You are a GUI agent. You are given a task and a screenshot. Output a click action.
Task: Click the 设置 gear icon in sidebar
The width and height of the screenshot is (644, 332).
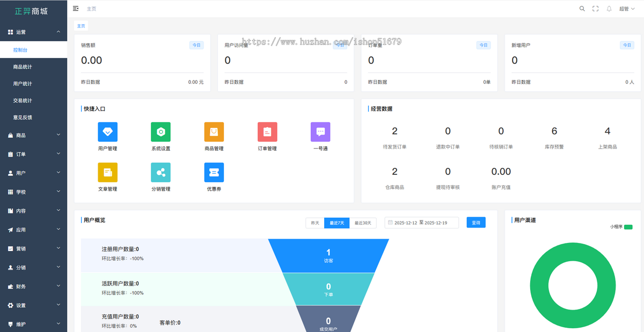click(x=10, y=305)
